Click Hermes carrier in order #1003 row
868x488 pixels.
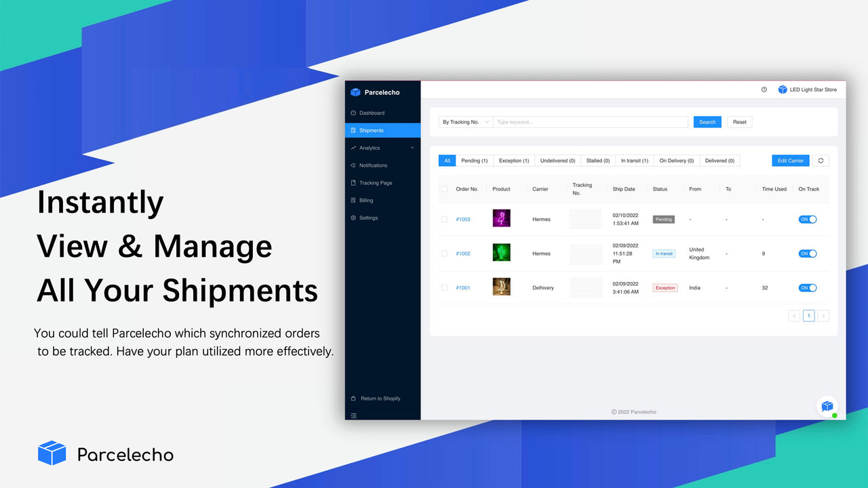click(541, 220)
